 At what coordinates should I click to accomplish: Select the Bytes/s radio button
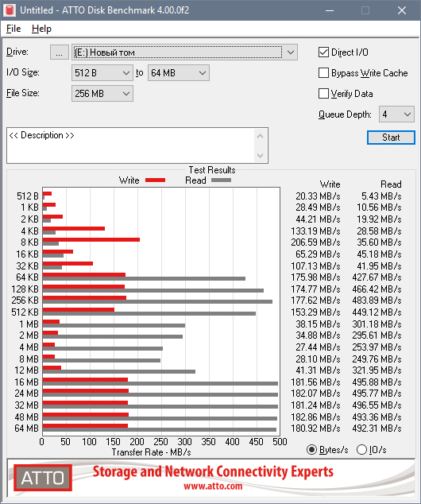coord(311,450)
